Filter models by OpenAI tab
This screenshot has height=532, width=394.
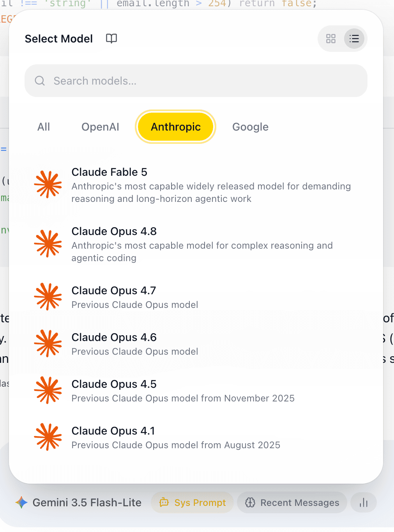point(100,127)
